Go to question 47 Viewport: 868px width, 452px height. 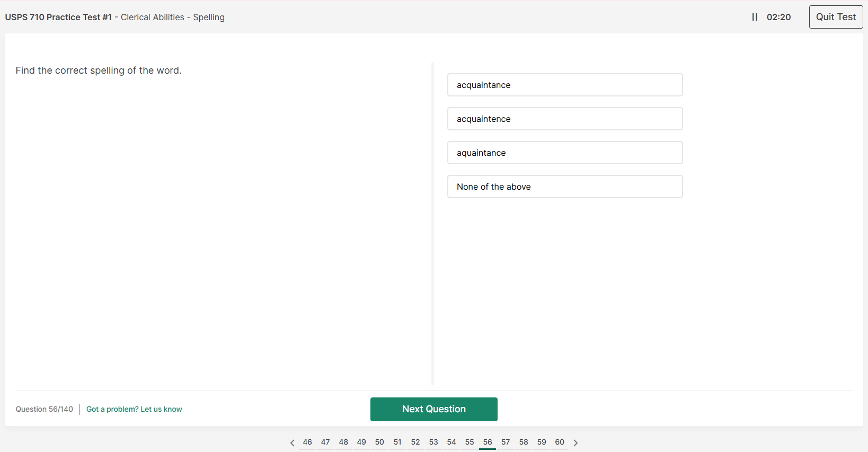(x=325, y=442)
